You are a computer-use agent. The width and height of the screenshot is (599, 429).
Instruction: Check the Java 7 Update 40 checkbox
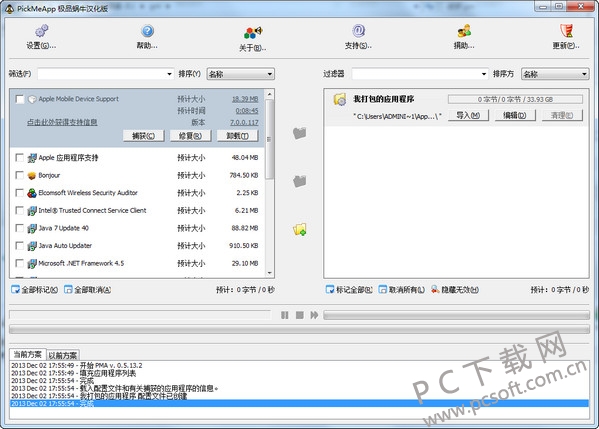tap(19, 228)
